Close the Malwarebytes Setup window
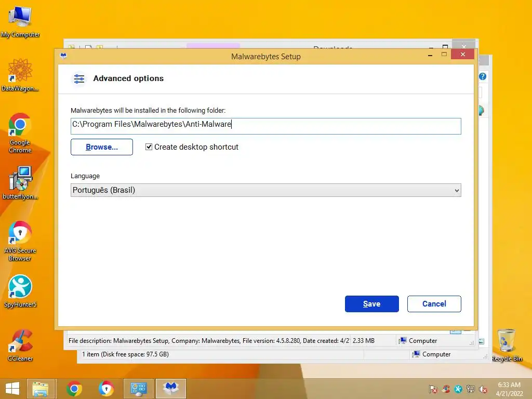This screenshot has height=399, width=532. coord(462,54)
